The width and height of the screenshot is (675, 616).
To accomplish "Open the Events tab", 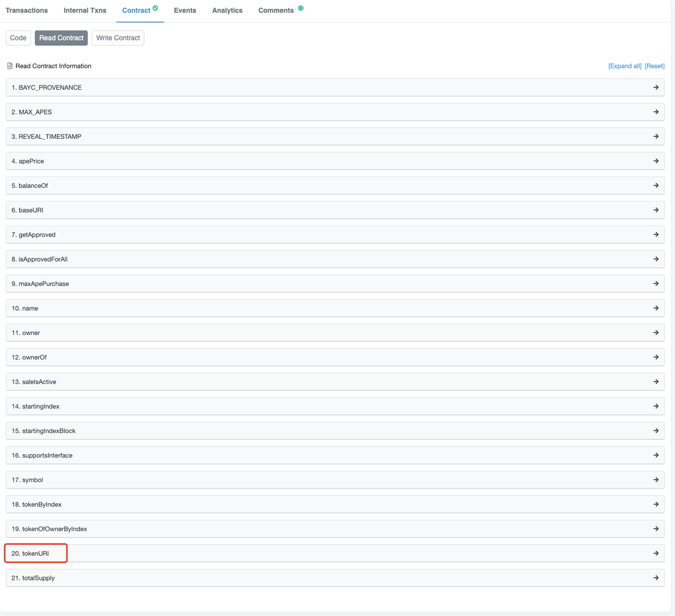I will (x=185, y=11).
